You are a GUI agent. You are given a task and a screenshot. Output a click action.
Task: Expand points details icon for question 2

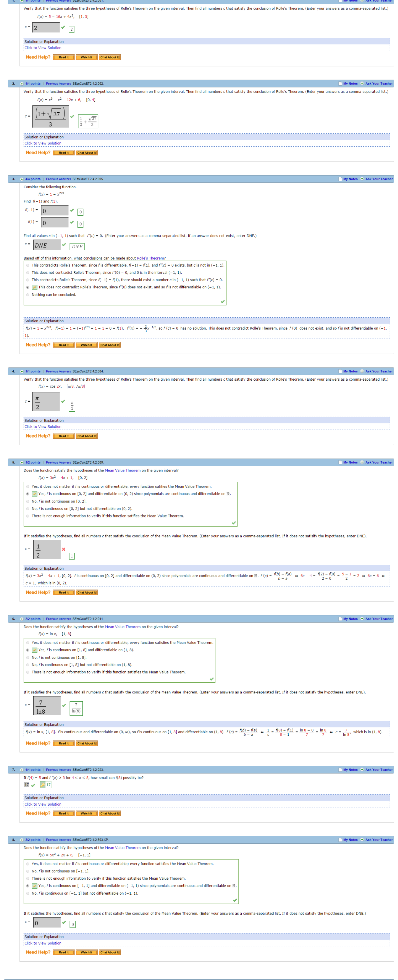(22, 84)
